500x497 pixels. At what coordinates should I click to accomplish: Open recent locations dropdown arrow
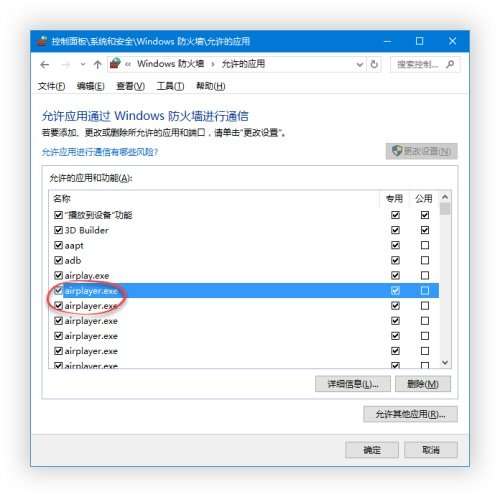click(x=83, y=65)
